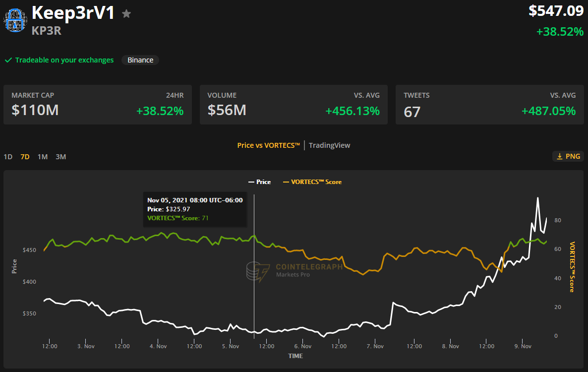Click the VOLUME card label
The image size is (588, 372).
[222, 95]
